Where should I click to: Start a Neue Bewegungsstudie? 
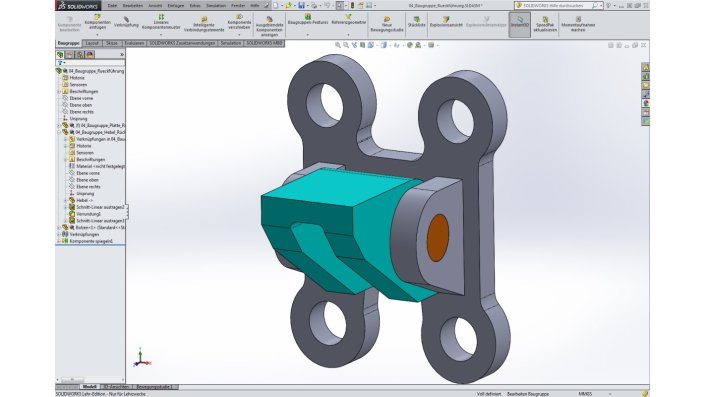[387, 24]
